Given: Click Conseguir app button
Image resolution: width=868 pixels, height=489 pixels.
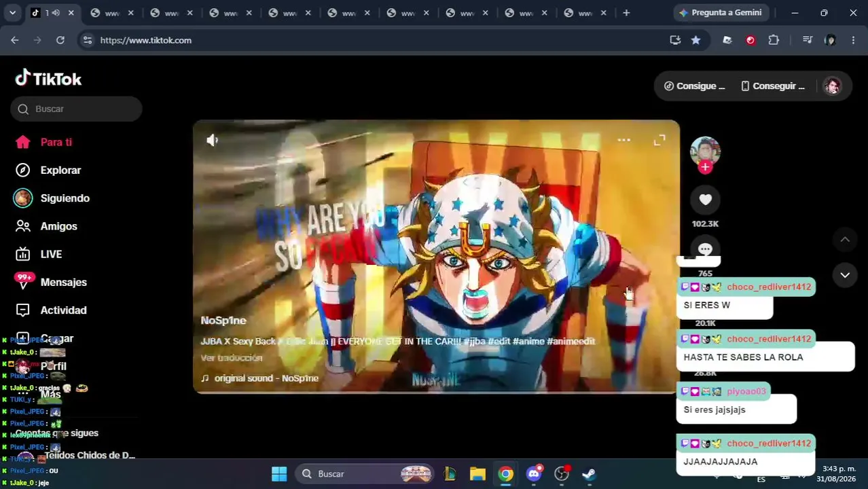Looking at the screenshot, I should coord(772,86).
